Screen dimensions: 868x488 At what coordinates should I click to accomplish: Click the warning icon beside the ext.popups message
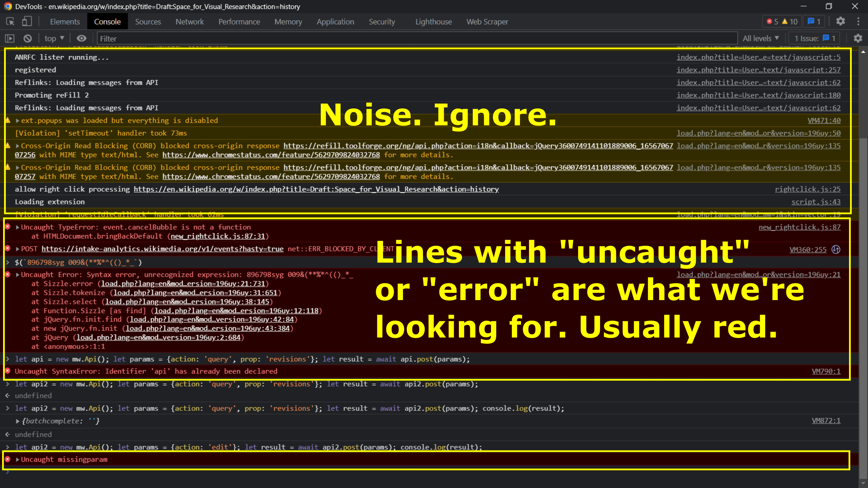click(8, 120)
